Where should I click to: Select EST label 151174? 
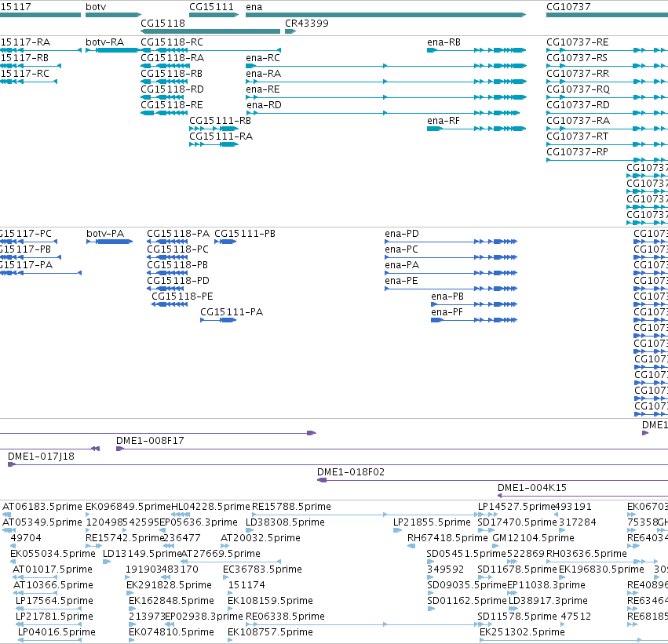246,586
